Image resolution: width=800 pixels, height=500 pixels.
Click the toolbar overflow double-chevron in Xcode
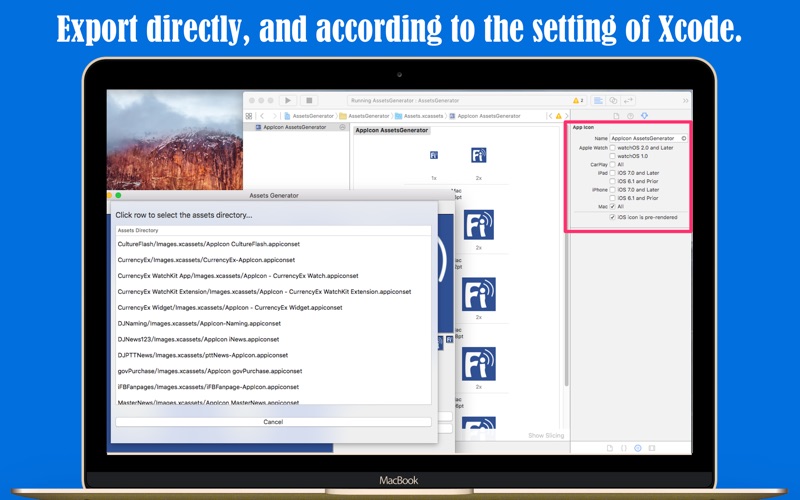(685, 101)
